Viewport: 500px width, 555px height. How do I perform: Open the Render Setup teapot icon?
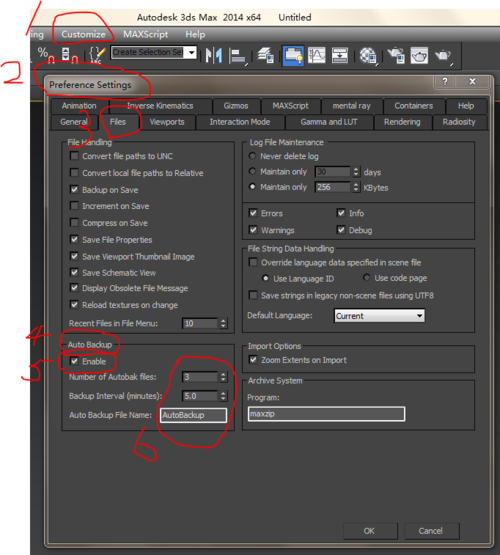(x=396, y=56)
